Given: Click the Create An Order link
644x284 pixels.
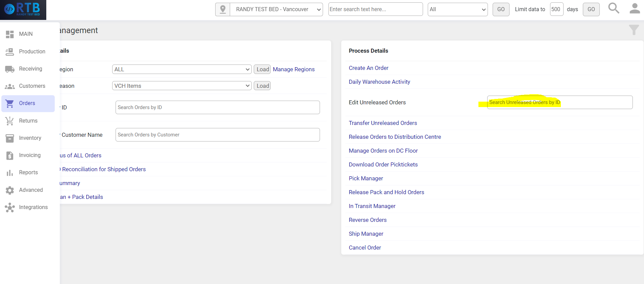Looking at the screenshot, I should [x=368, y=68].
